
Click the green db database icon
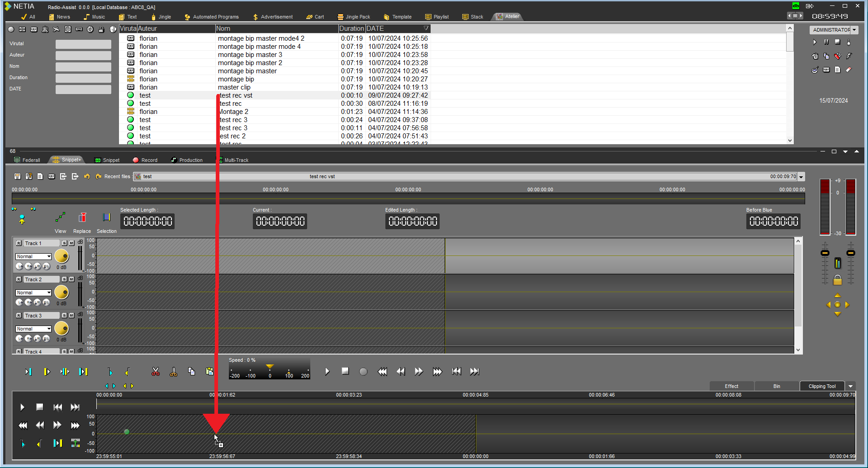tap(796, 6)
